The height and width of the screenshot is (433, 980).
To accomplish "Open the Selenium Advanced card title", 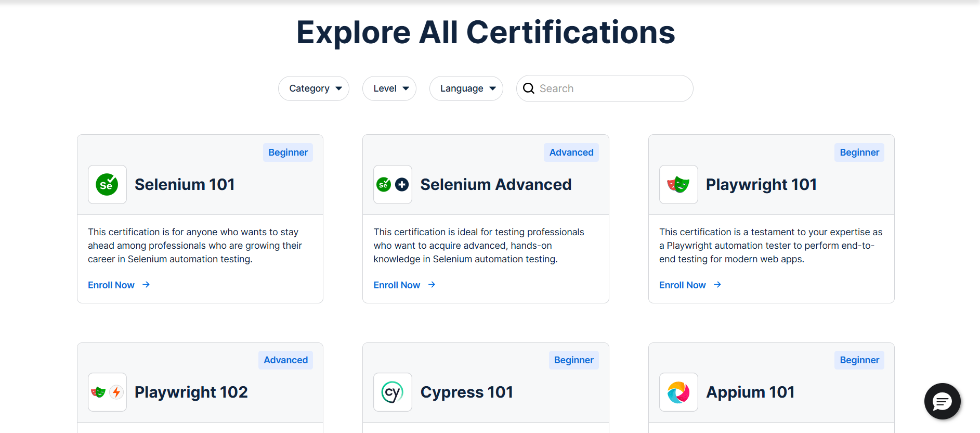I will [496, 184].
